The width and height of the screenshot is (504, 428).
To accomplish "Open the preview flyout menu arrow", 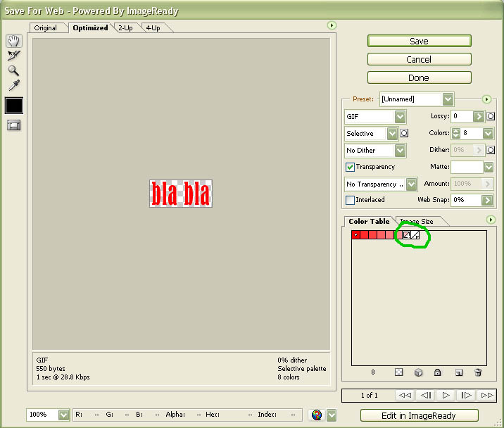I will 332,25.
